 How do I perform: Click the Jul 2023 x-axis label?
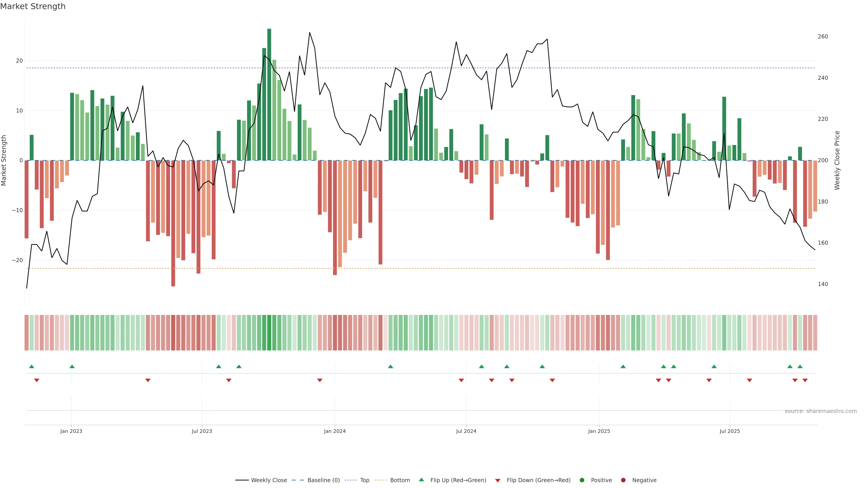(202, 431)
